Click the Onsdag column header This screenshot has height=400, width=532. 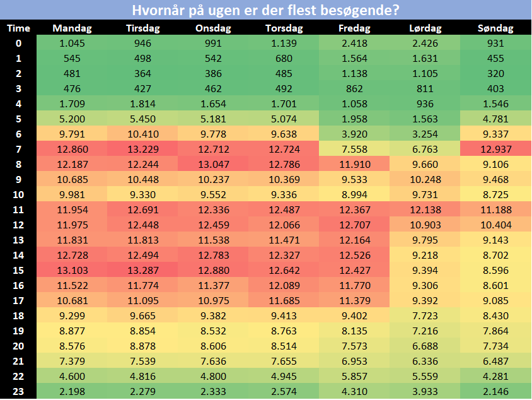[213, 28]
